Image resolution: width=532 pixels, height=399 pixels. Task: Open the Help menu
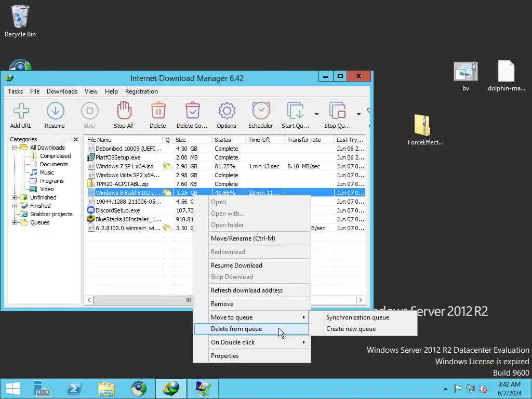tap(111, 91)
